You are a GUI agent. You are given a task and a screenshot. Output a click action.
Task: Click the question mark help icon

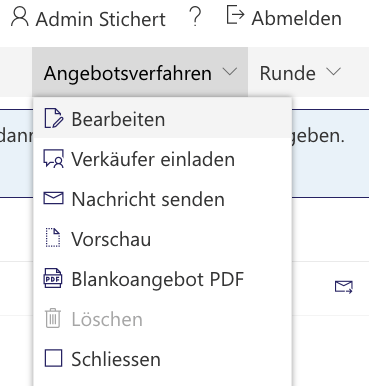(x=195, y=17)
